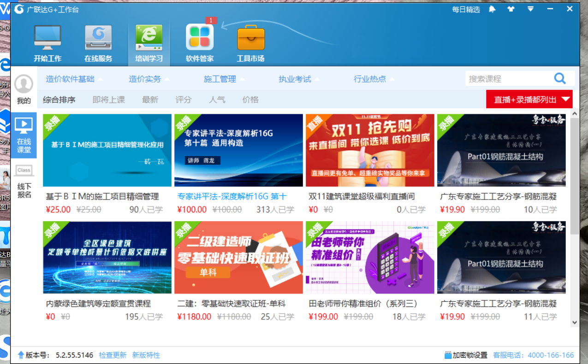Screen dimensions: 588x364
Task: Sort by 价格
Action: pos(250,100)
